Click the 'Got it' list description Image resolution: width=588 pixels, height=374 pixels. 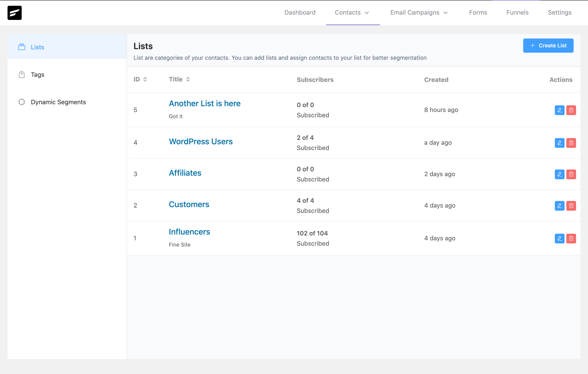(176, 116)
